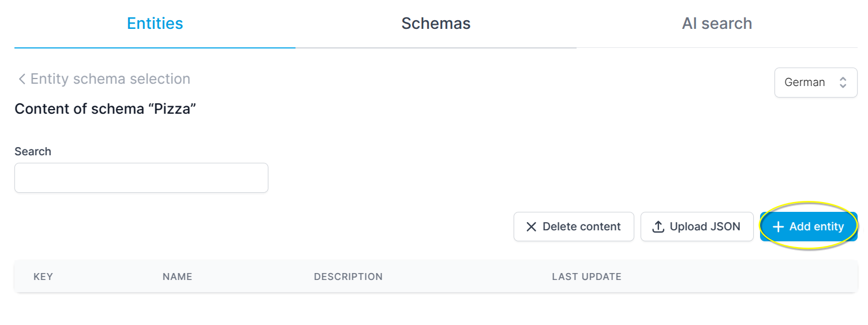
Task: Click the plus icon on Add entity
Action: click(x=778, y=227)
